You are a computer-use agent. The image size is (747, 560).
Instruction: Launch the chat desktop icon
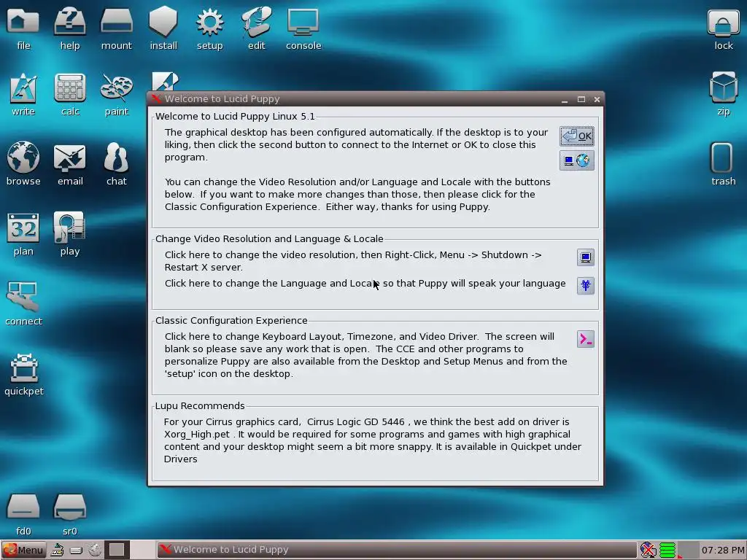[116, 164]
